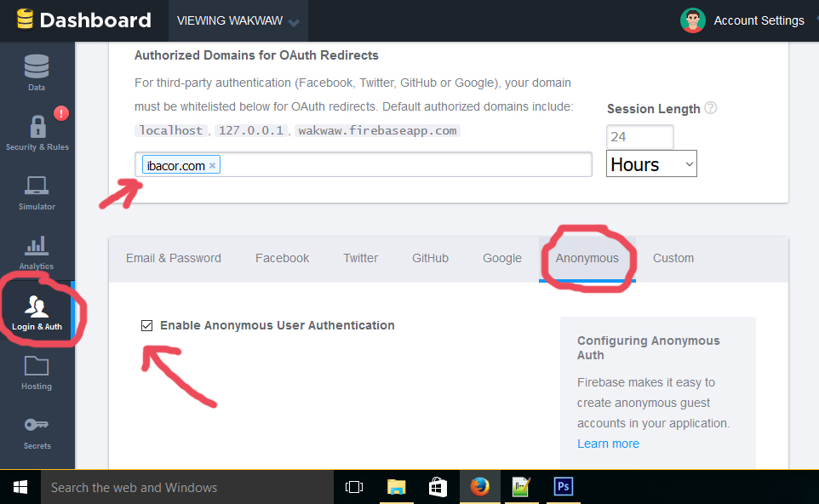Open Windows Store from taskbar
This screenshot has height=504, width=819.
tap(438, 487)
